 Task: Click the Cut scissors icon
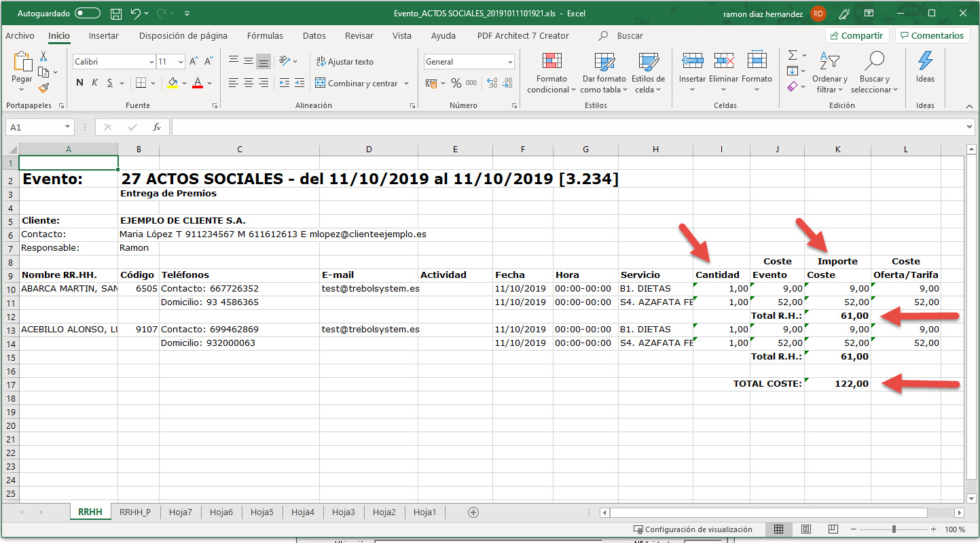pos(43,56)
